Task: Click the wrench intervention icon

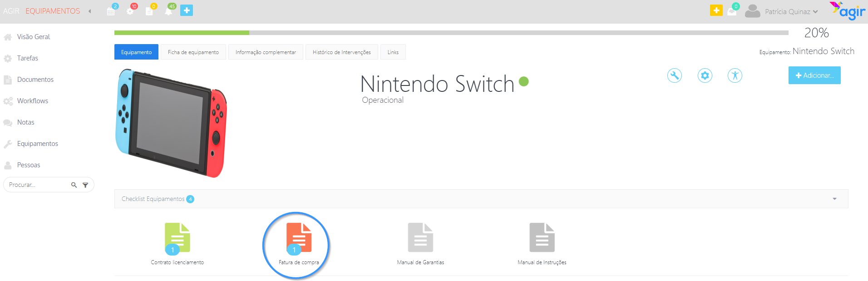Action: click(x=675, y=75)
